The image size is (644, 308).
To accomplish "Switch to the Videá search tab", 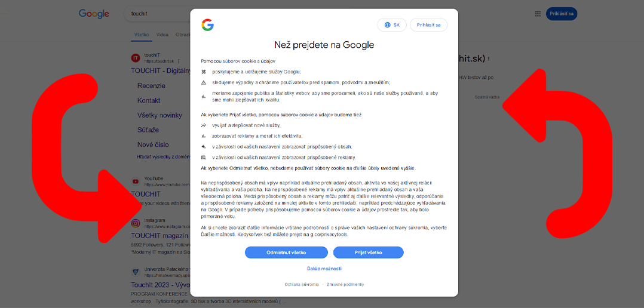I will 162,35.
